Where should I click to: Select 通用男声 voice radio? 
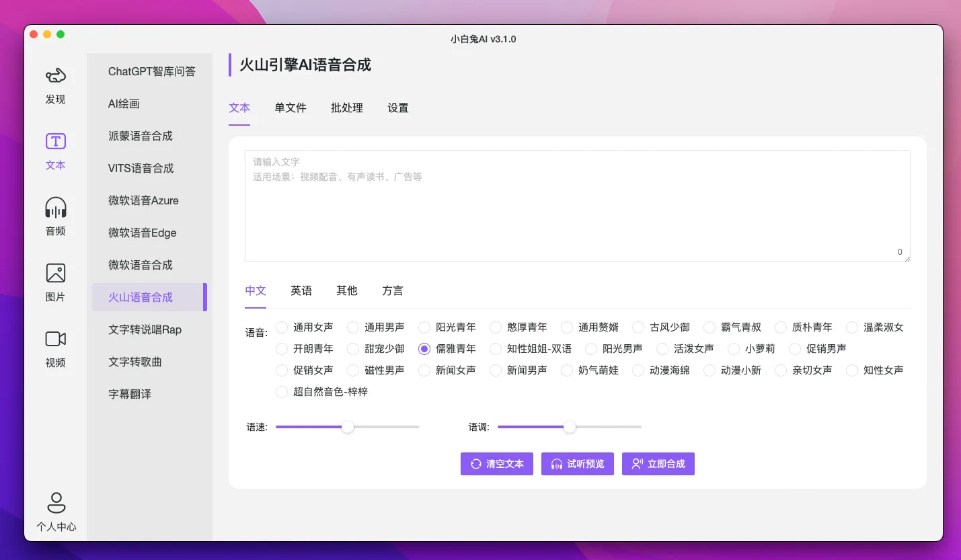point(353,327)
